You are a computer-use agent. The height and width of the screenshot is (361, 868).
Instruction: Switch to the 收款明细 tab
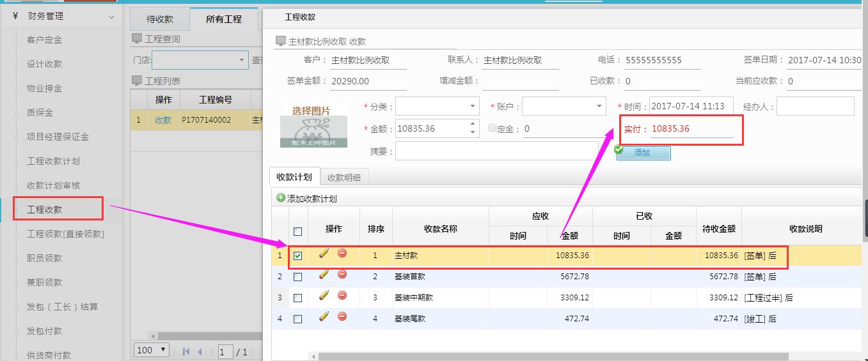click(344, 178)
